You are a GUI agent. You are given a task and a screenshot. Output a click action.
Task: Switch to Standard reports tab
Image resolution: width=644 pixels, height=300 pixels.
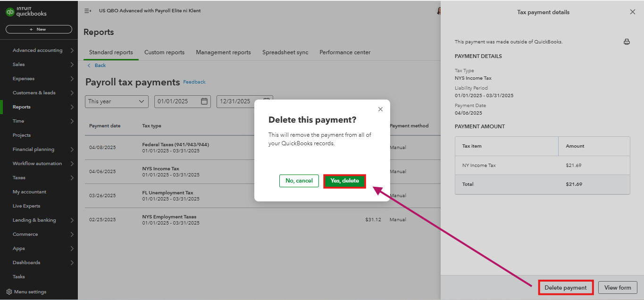[x=111, y=52]
